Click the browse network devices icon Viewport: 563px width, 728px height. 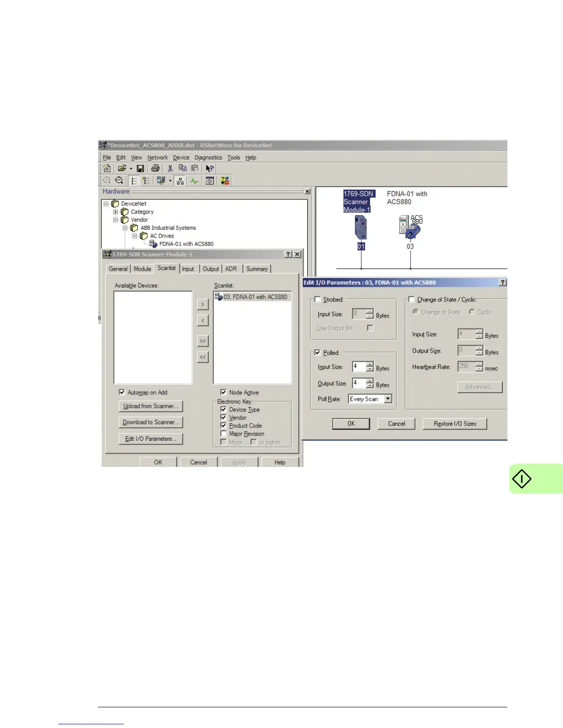[161, 181]
